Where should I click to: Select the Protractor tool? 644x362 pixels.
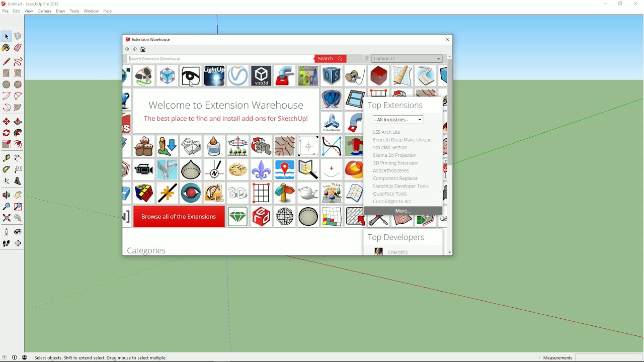pyautogui.click(x=7, y=170)
